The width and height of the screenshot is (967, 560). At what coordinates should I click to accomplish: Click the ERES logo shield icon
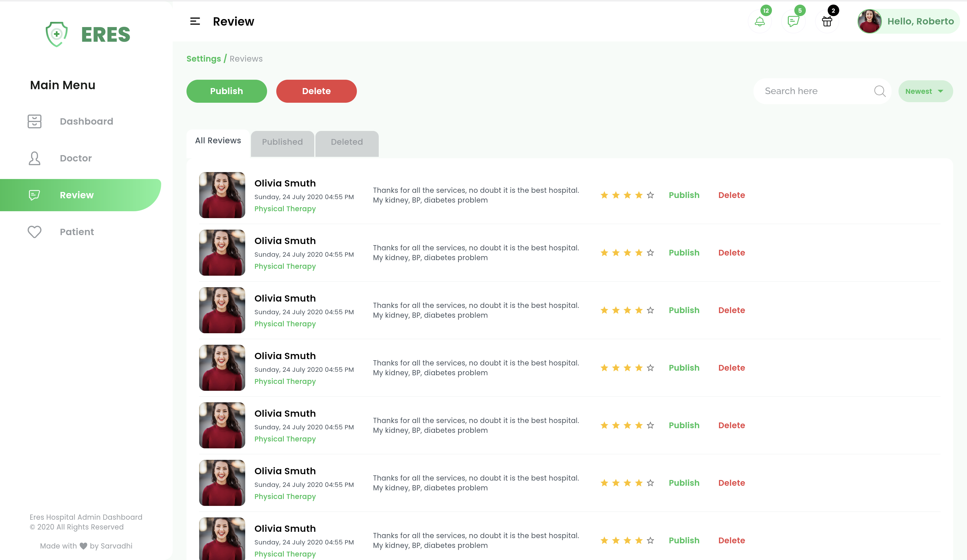[56, 34]
